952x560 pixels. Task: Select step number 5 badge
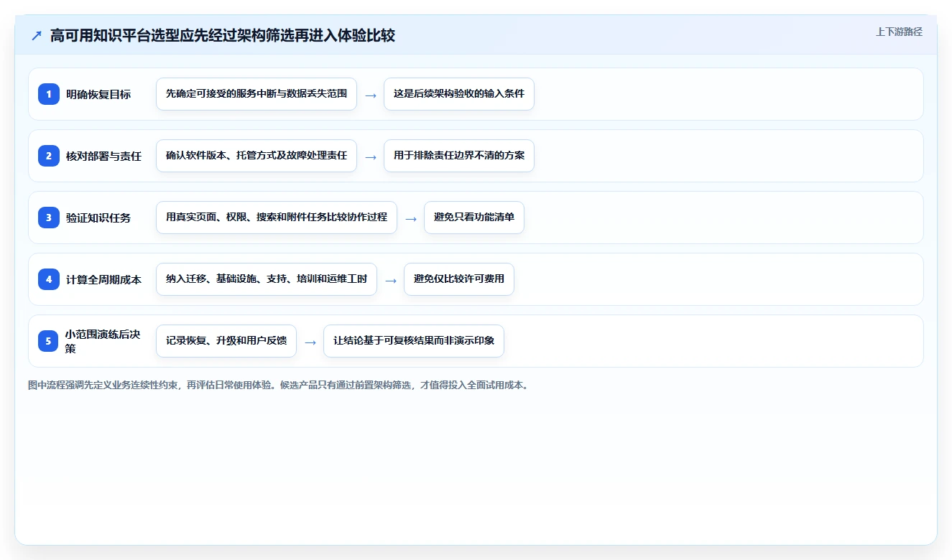49,341
